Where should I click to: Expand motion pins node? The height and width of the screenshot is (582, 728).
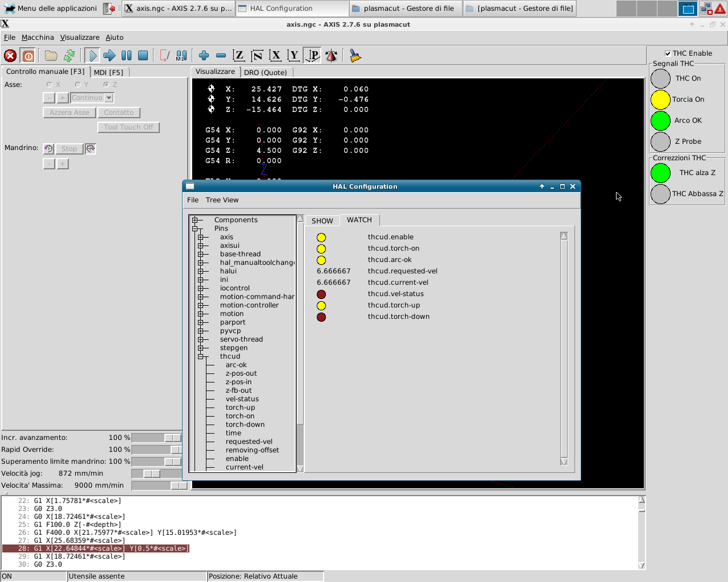(200, 314)
